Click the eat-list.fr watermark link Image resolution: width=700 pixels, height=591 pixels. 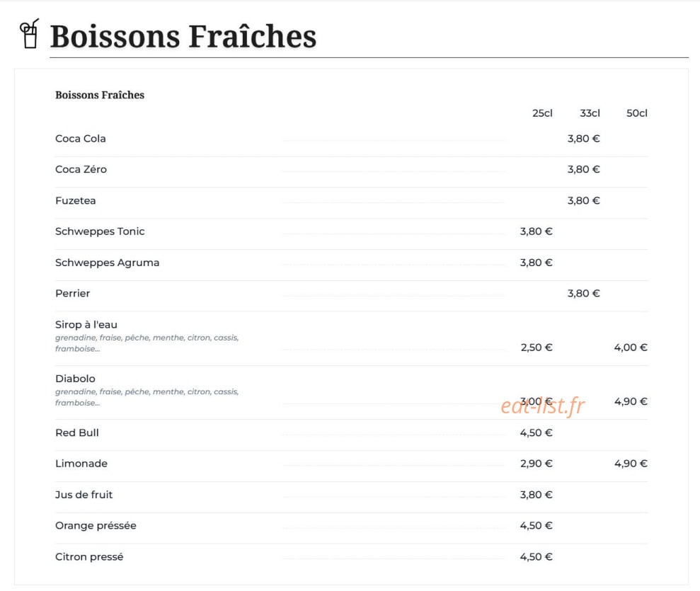pyautogui.click(x=543, y=406)
